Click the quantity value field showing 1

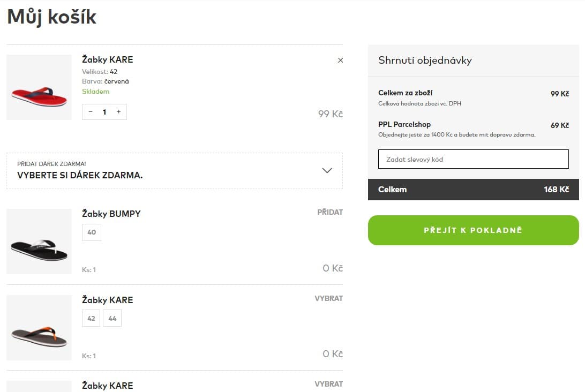(x=104, y=112)
